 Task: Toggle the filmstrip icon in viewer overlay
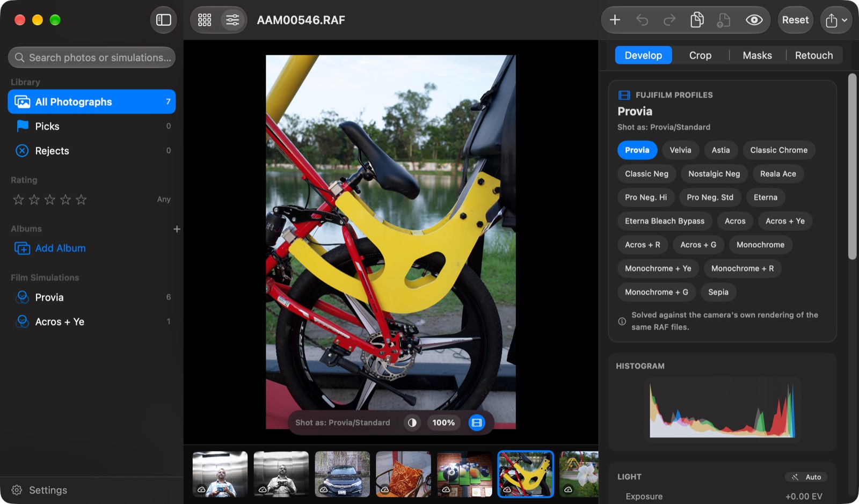[477, 422]
